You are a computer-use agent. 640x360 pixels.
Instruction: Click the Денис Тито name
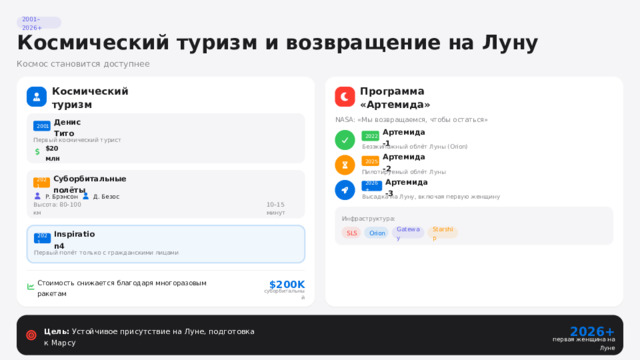coord(67,128)
